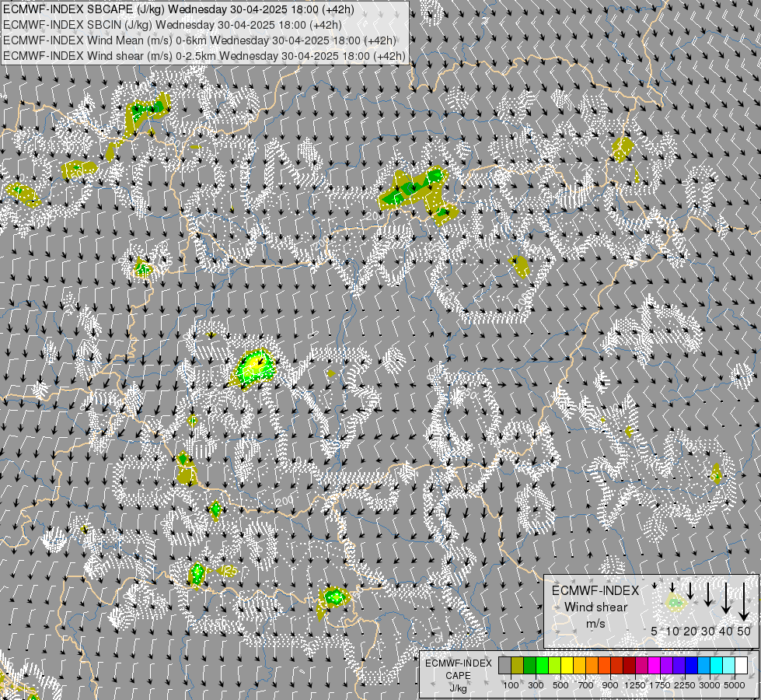The image size is (761, 700).
Task: Click 'ECMWF-INDEX CAPE J/kg' legend title
Action: [458, 676]
